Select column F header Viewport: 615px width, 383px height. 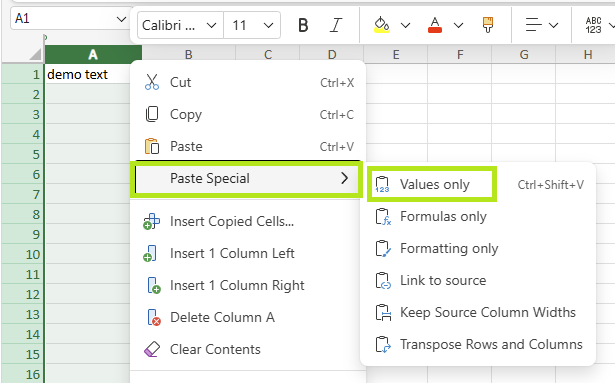[x=459, y=54]
